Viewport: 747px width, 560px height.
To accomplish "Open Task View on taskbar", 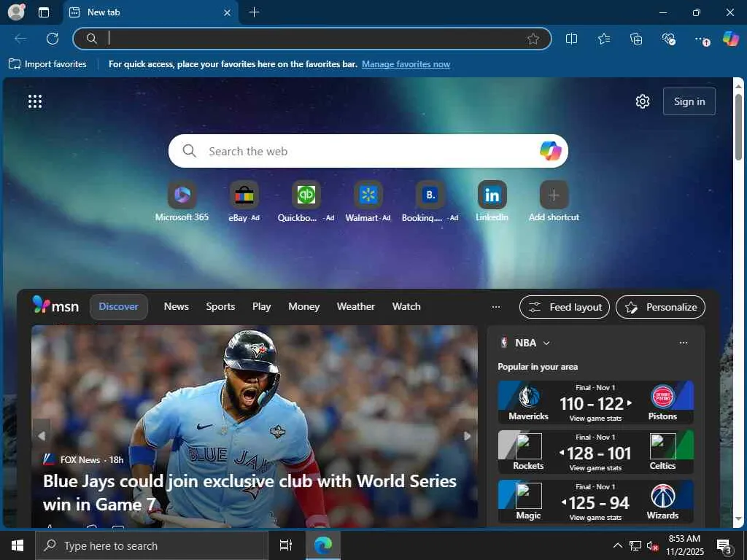I will pyautogui.click(x=285, y=545).
